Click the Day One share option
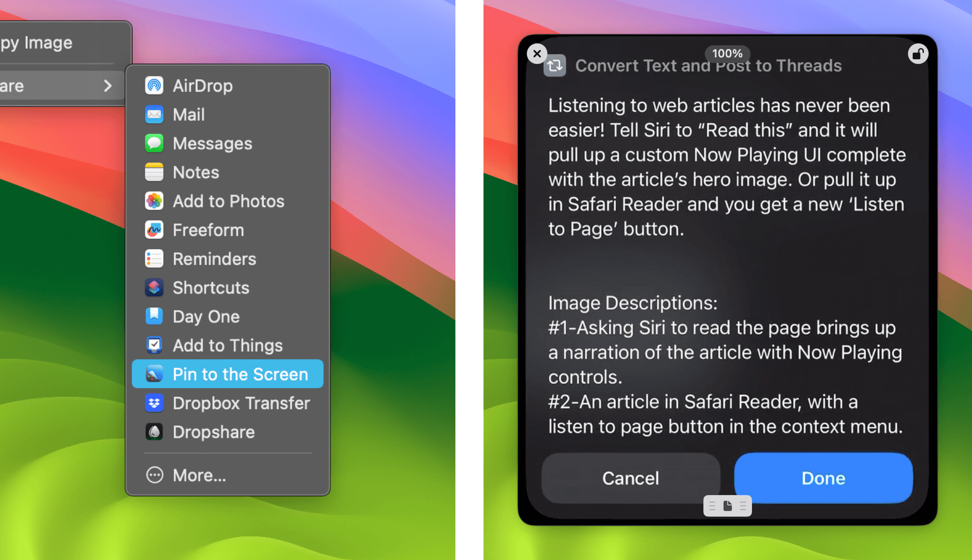The image size is (972, 560). (x=206, y=316)
